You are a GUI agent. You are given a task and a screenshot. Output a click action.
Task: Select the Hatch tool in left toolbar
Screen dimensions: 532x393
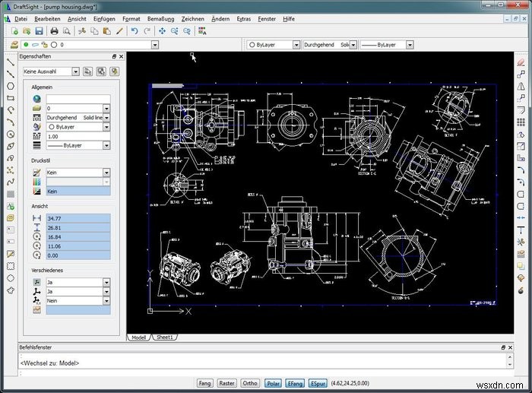pyautogui.click(x=11, y=194)
